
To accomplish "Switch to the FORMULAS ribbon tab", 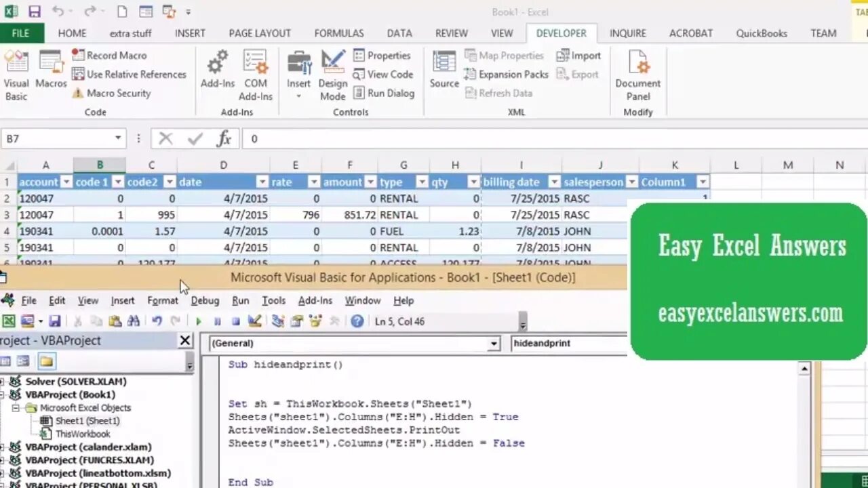I will click(339, 33).
